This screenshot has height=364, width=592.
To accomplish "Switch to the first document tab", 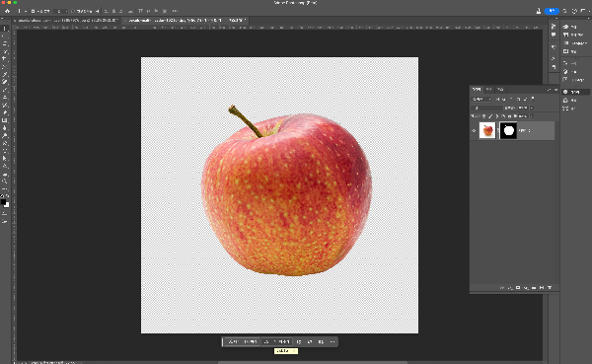I will coord(67,21).
